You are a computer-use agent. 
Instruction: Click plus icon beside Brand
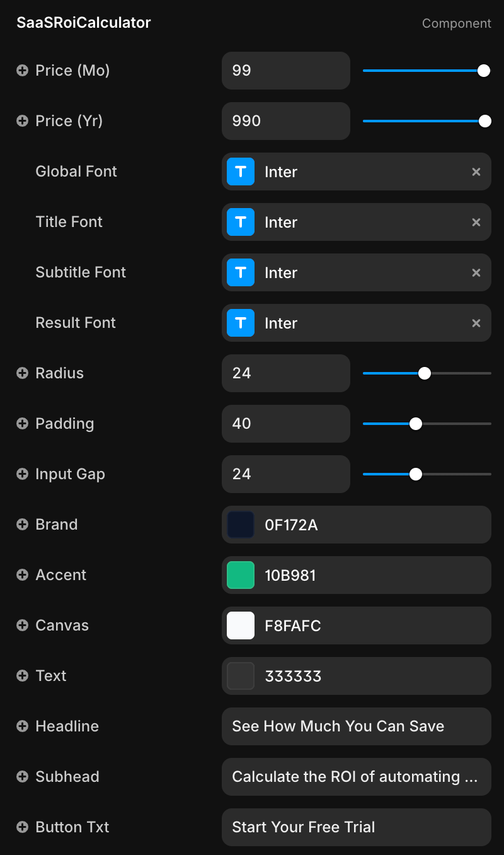pyautogui.click(x=22, y=525)
